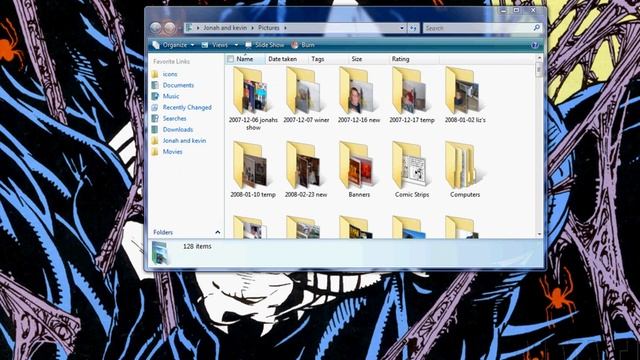The height and width of the screenshot is (360, 640).
Task: Select the Banners folder
Action: pos(359,170)
